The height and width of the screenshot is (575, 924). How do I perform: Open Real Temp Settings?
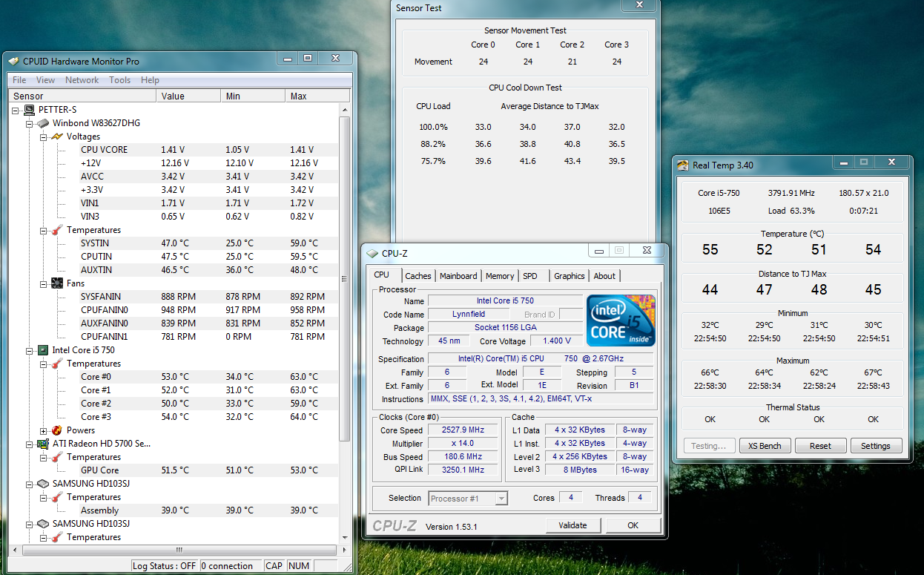[876, 446]
